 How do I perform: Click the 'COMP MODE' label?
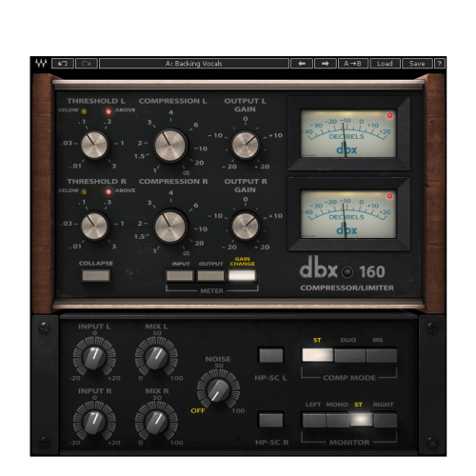[349, 378]
